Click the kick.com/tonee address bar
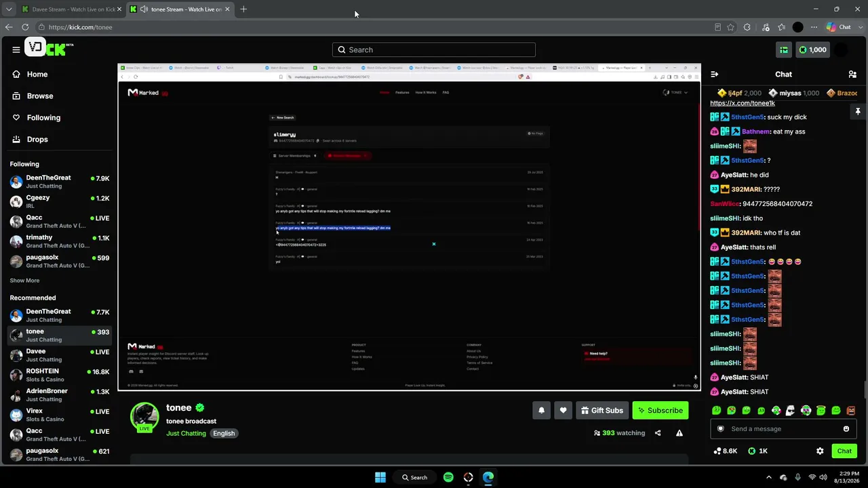 tap(373, 27)
